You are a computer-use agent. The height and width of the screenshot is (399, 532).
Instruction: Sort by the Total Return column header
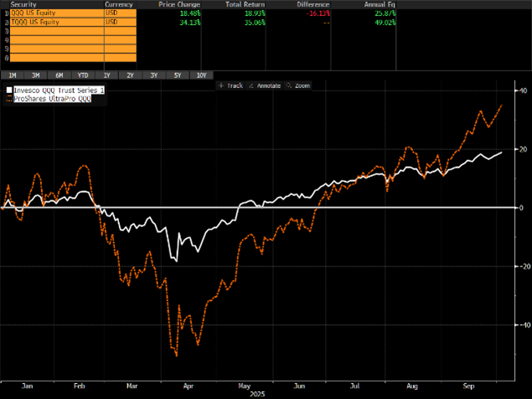pos(245,4)
